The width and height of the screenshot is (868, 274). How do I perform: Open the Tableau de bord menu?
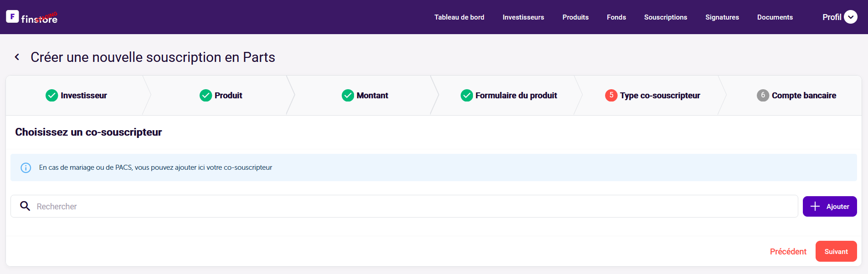[459, 17]
